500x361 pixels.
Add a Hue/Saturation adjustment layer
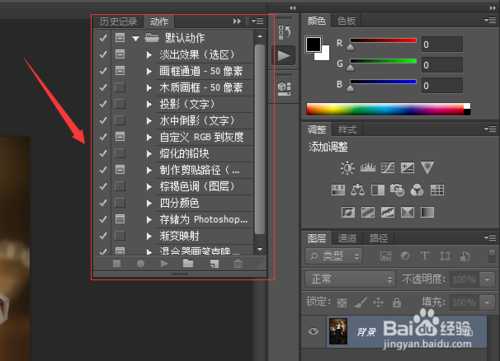tap(338, 190)
